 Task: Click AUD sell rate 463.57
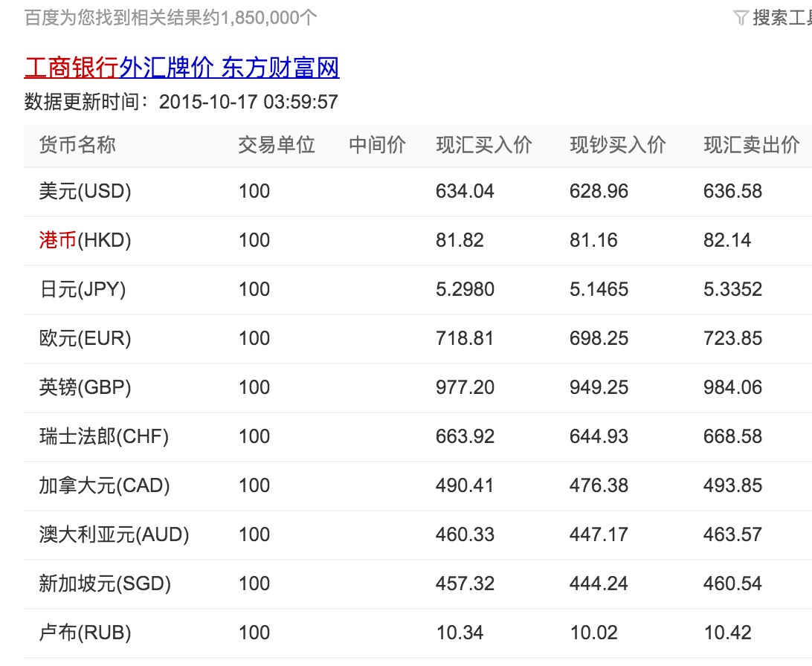coord(732,535)
